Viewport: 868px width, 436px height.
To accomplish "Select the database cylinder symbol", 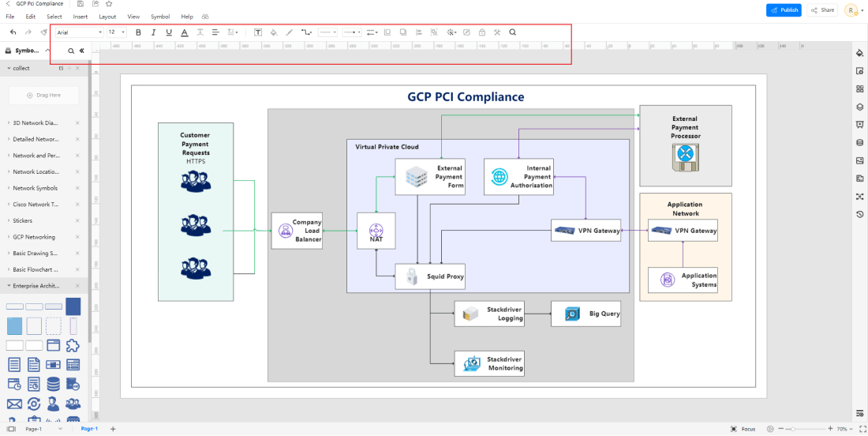I will coord(53,383).
